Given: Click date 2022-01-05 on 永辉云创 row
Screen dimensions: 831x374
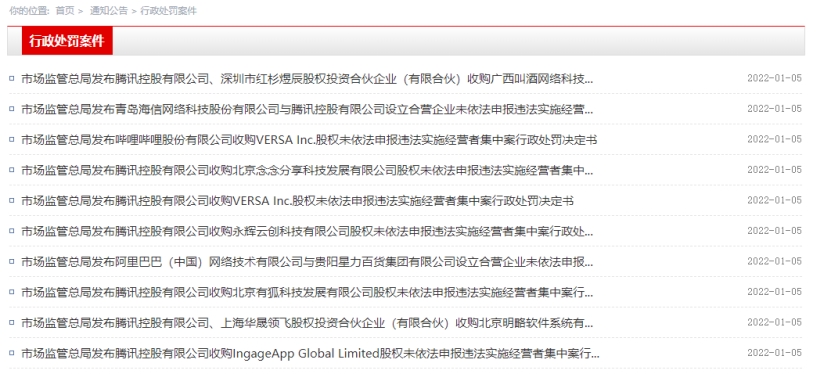Looking at the screenshot, I should (x=774, y=230).
